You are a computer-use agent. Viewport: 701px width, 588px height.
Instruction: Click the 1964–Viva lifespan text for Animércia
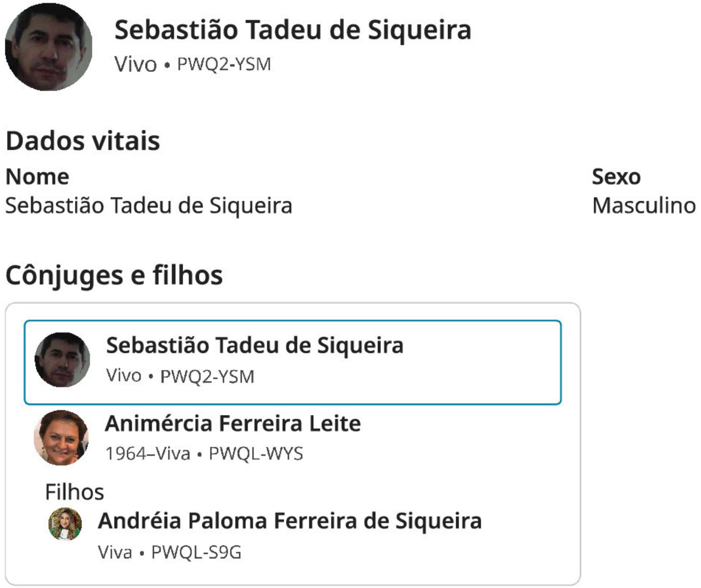click(148, 453)
